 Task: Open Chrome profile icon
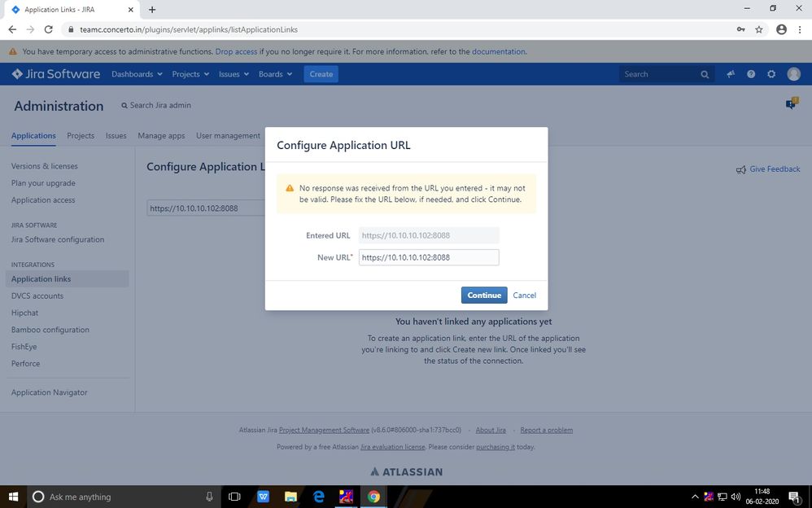(x=781, y=29)
